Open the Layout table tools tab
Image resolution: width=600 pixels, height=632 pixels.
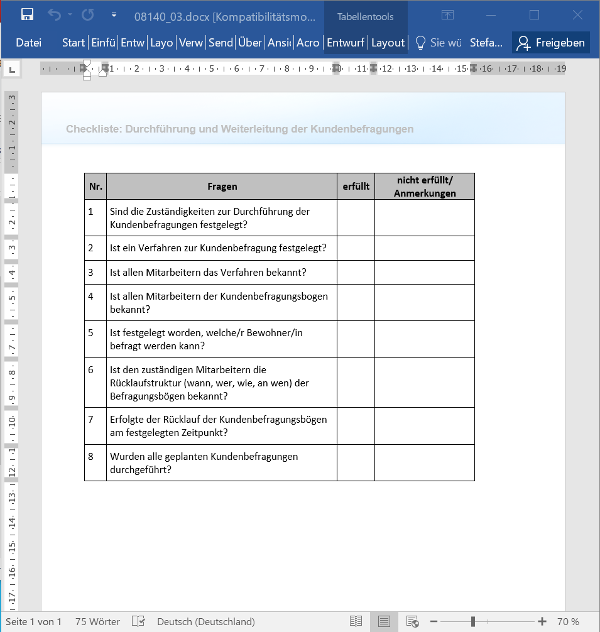[x=388, y=43]
